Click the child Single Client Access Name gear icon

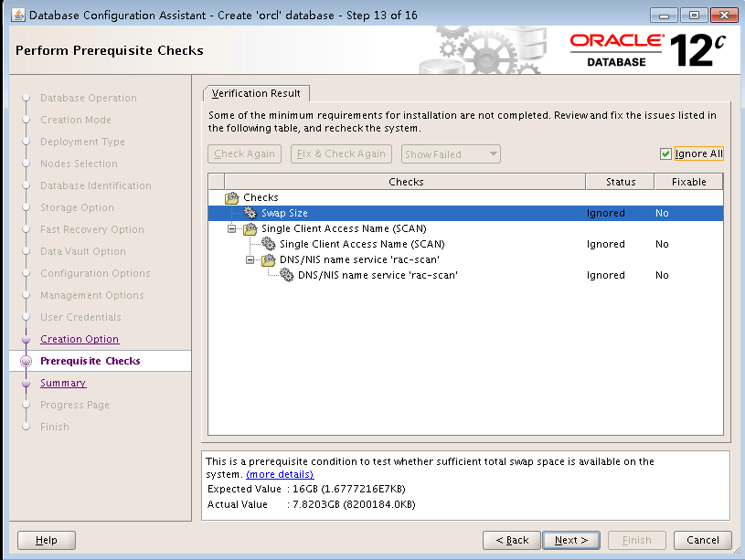coord(269,244)
